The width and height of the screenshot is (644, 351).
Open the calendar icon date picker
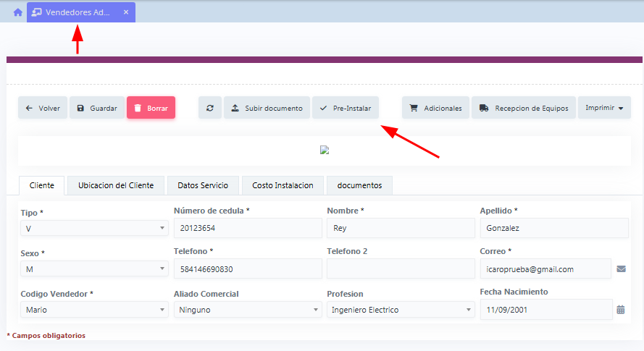[621, 310]
